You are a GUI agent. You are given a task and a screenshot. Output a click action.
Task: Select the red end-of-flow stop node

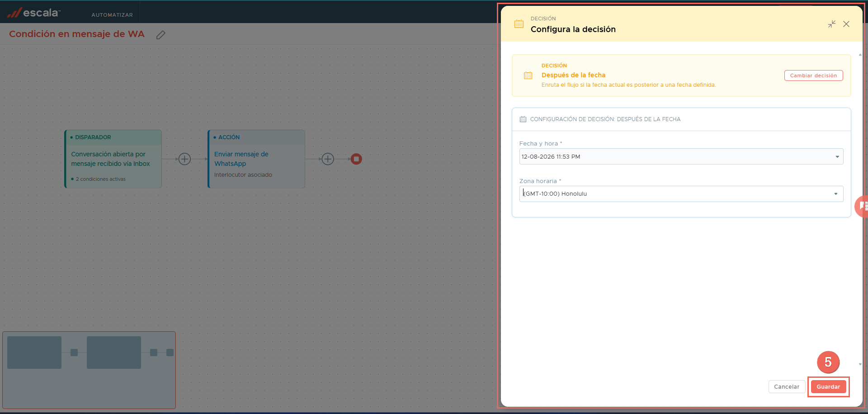point(356,159)
